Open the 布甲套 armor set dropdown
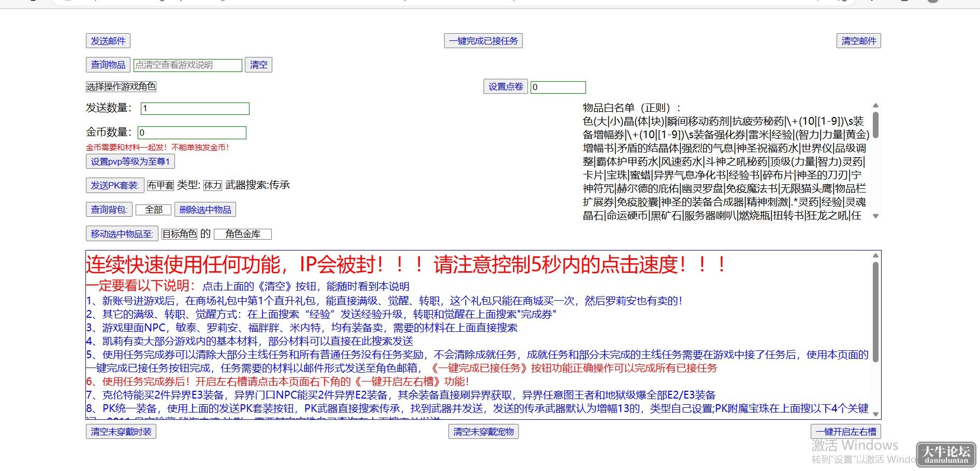This screenshot has width=980, height=471. pos(160,185)
